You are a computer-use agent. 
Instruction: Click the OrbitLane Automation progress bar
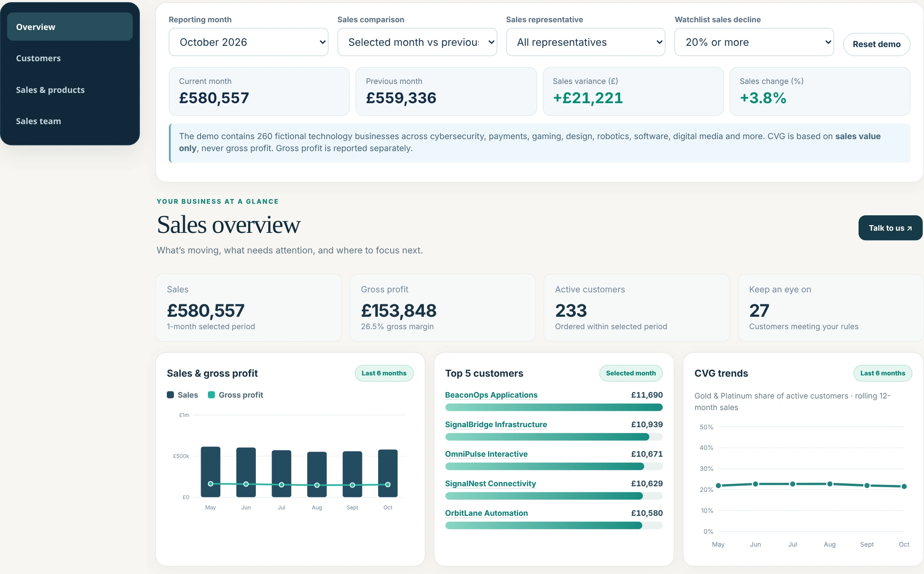[x=554, y=526]
